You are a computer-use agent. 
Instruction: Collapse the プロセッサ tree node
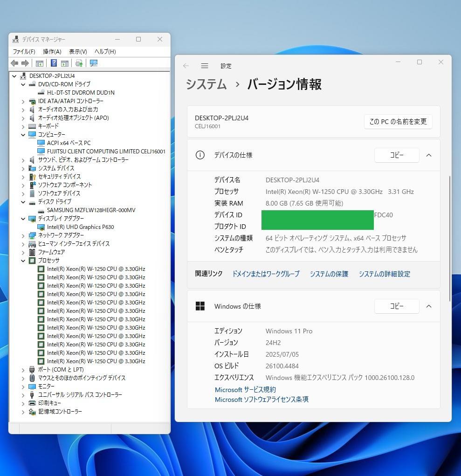(x=23, y=260)
